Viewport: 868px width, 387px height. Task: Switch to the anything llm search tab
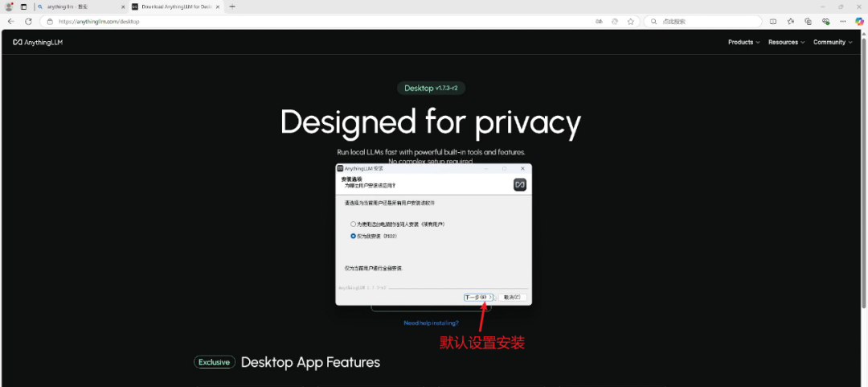click(82, 6)
